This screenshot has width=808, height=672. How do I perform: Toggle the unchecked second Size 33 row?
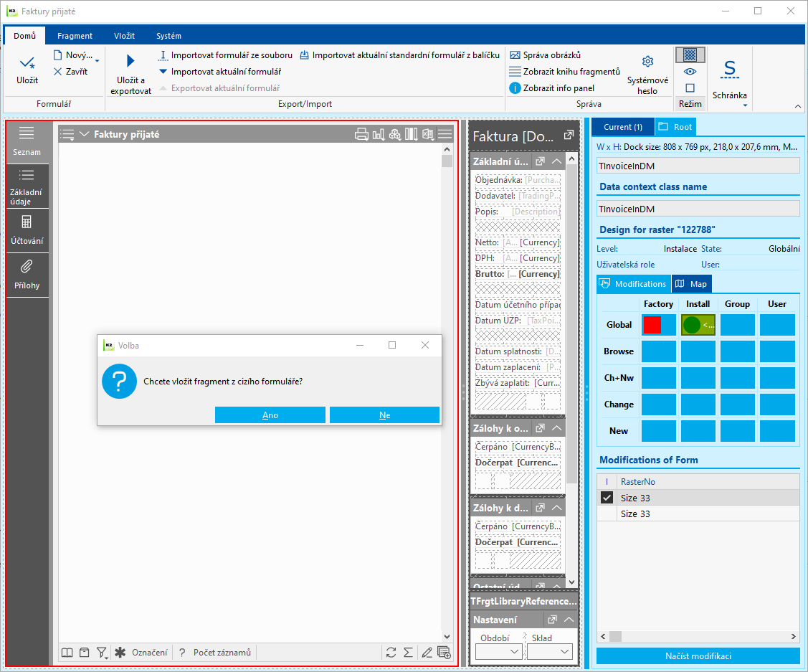click(x=607, y=514)
